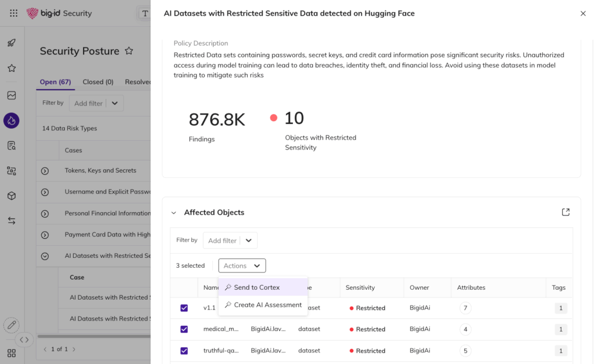The image size is (594, 364).
Task: Sort by the Sensitivity column header
Action: point(360,287)
